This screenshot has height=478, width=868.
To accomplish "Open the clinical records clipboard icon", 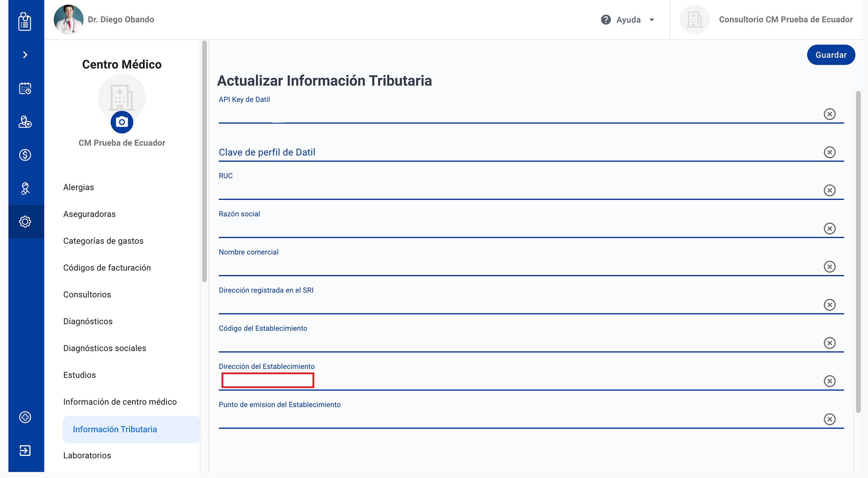I will click(25, 22).
